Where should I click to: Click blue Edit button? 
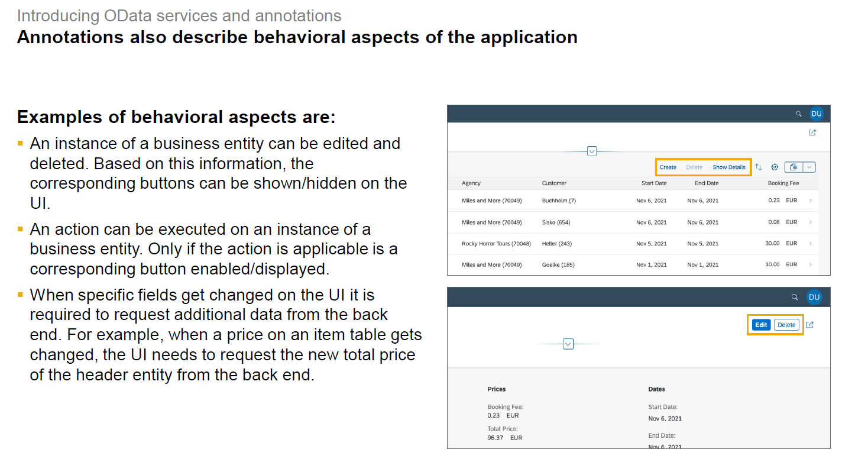click(x=761, y=325)
